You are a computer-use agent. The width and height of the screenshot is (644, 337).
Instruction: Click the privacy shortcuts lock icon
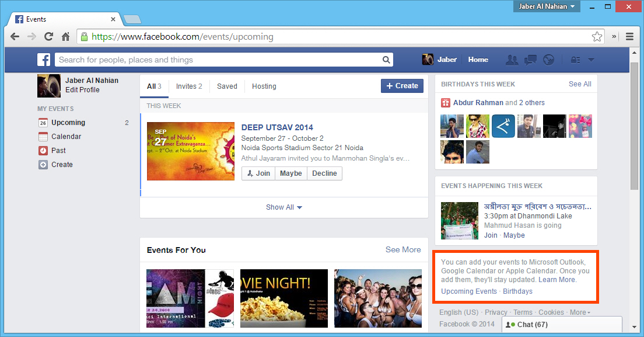click(575, 60)
